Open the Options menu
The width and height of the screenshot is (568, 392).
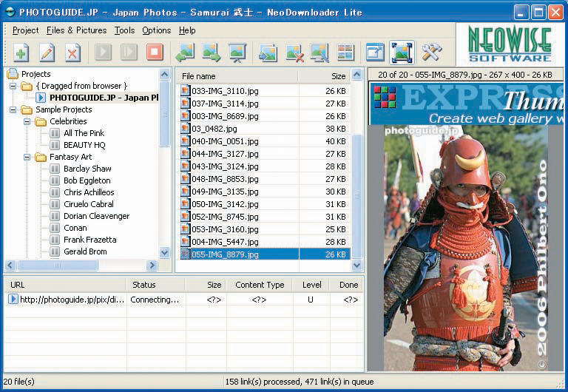[156, 30]
